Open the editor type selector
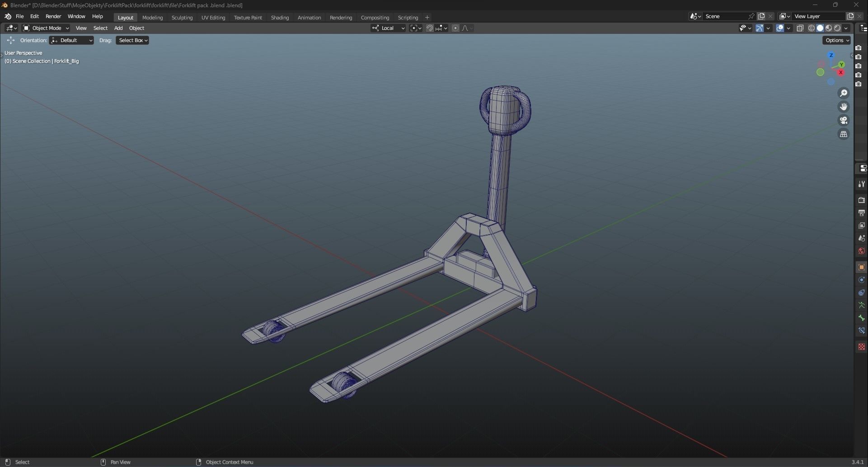The image size is (868, 467). click(x=12, y=28)
